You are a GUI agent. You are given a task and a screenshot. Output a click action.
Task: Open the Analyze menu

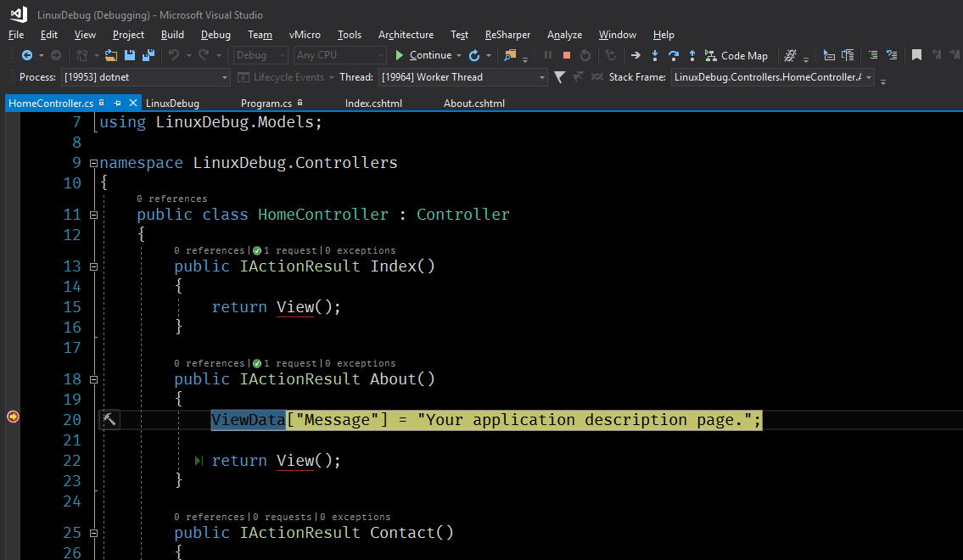click(564, 35)
